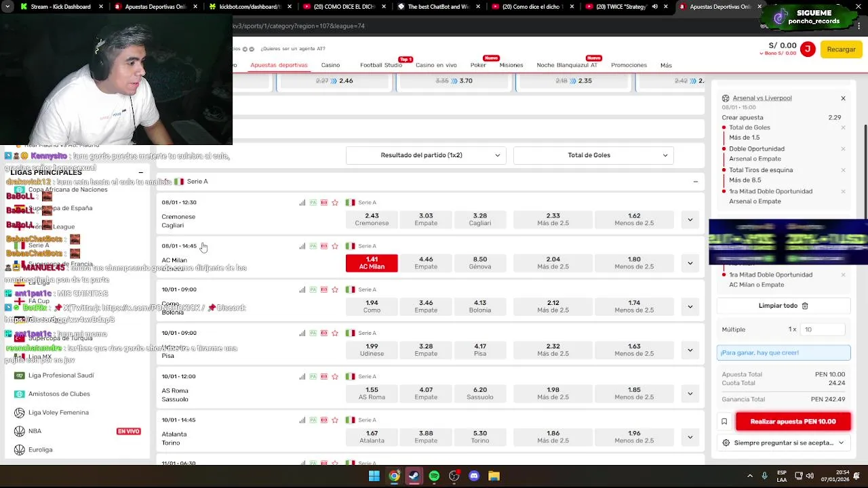Pick Como odds 1.94
The width and height of the screenshot is (868, 488).
pos(372,306)
